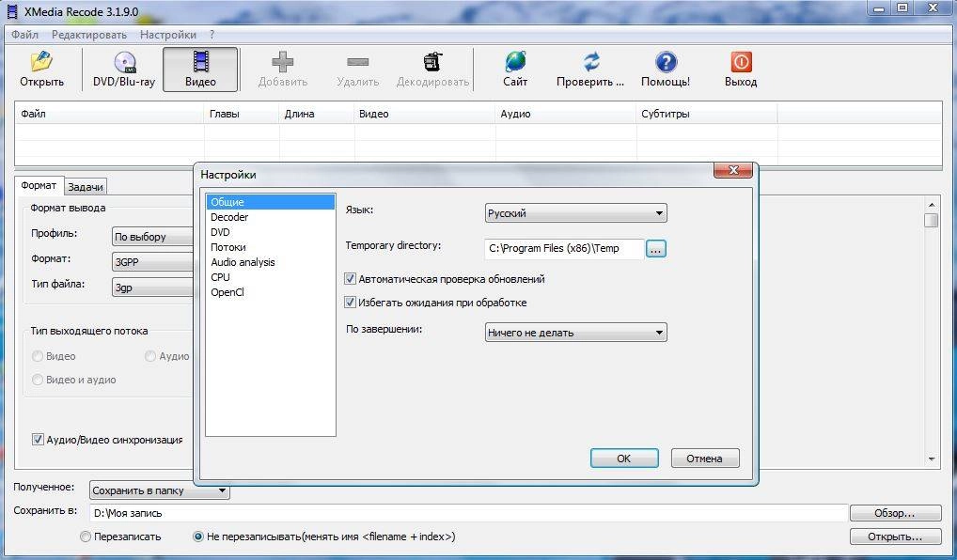Screen dimensions: 957x560
Task: Click the Файл column header
Action: 109,114
